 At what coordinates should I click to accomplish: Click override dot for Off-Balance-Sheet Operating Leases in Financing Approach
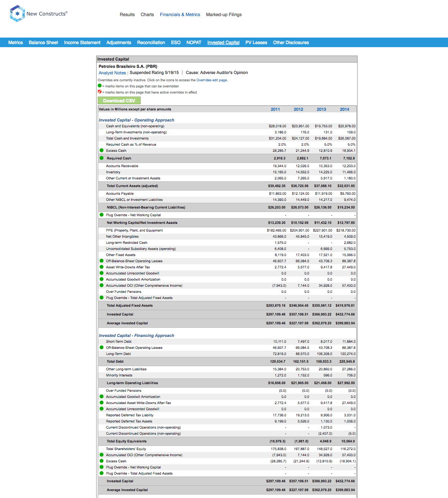(102, 347)
